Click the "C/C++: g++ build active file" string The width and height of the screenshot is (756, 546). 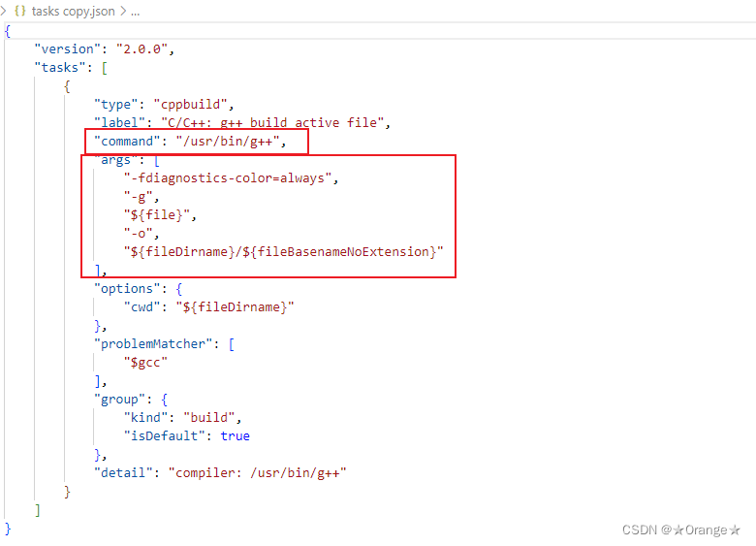coord(272,123)
